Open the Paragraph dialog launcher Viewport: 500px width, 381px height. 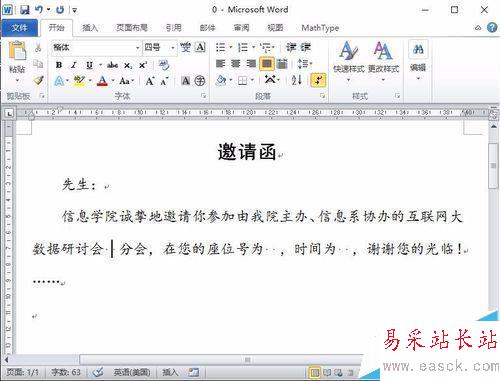tap(322, 96)
